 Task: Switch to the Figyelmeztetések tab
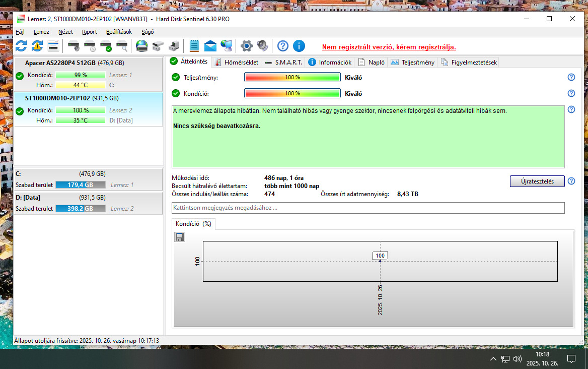[469, 63]
